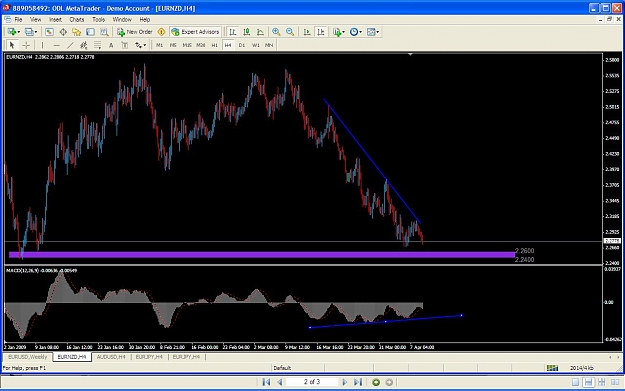This screenshot has width=625, height=391.
Task: Switch to the W1 timeframe
Action: 256,45
